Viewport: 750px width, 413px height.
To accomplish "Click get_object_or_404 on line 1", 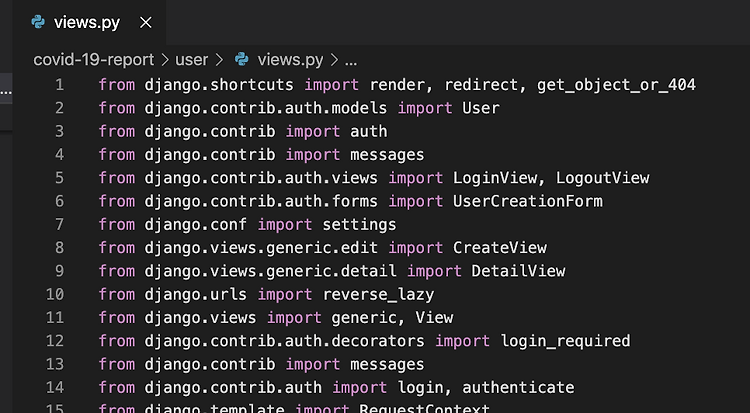I will (616, 85).
